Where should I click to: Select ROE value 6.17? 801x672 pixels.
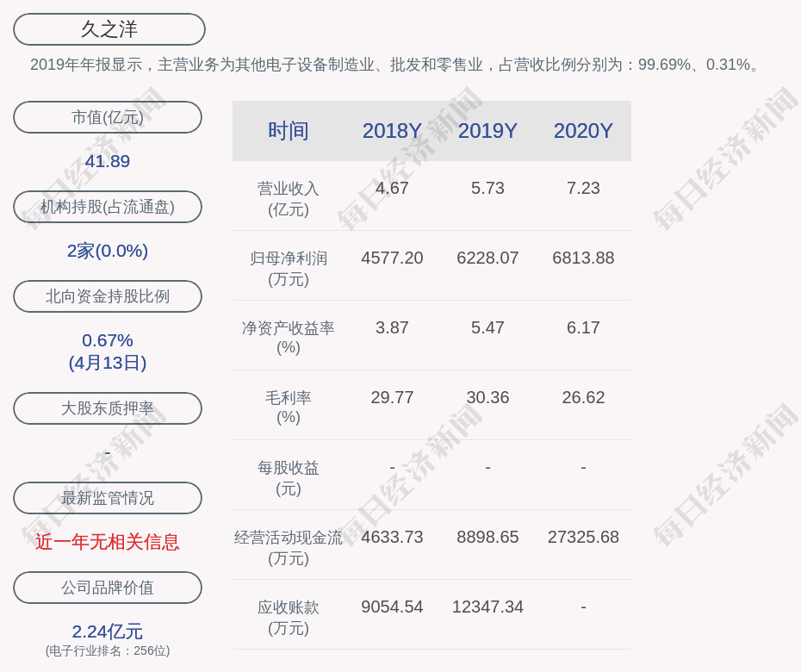click(583, 327)
